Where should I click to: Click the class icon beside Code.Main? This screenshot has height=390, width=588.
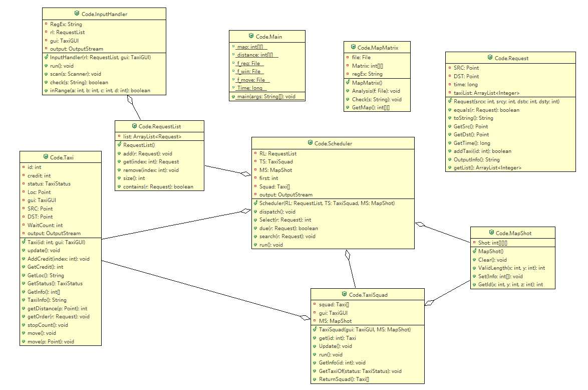point(251,36)
